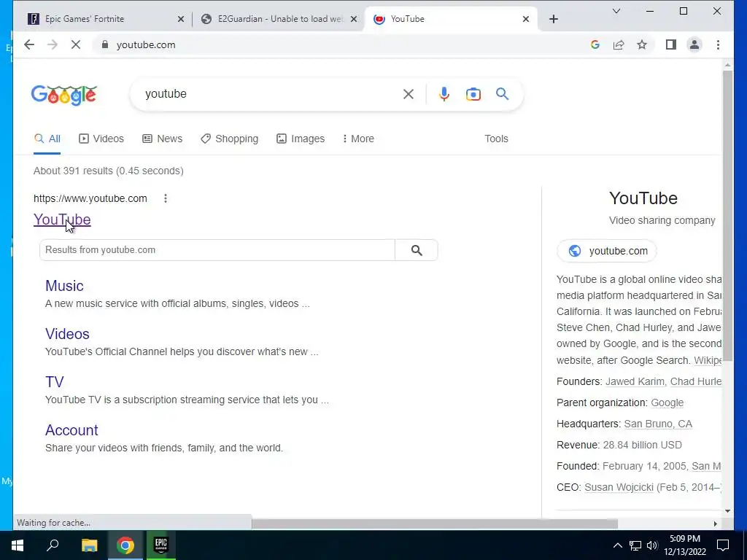Viewport: 747px width, 560px height.
Task: Click the scroll-down arrow on the vertical scrollbar
Action: [x=727, y=511]
